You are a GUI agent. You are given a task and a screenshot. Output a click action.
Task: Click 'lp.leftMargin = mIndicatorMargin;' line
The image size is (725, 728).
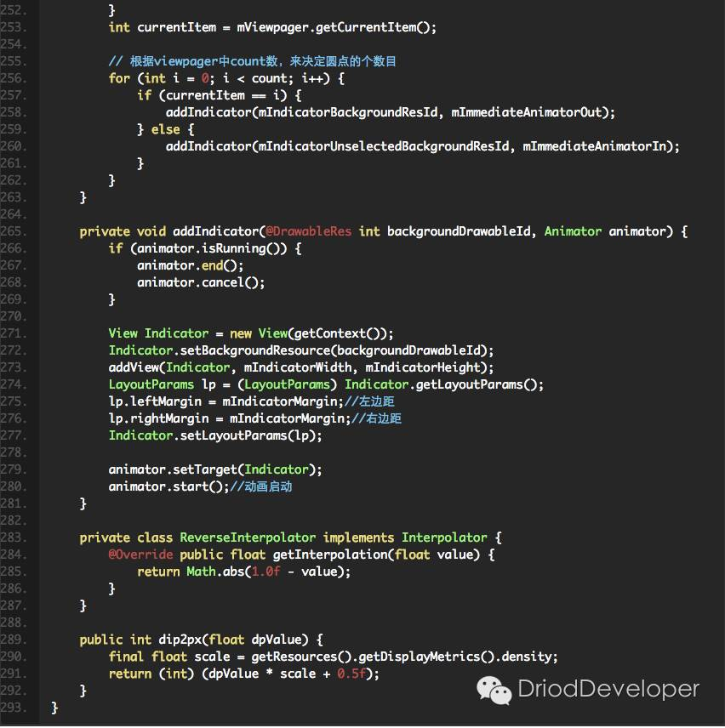[225, 401]
